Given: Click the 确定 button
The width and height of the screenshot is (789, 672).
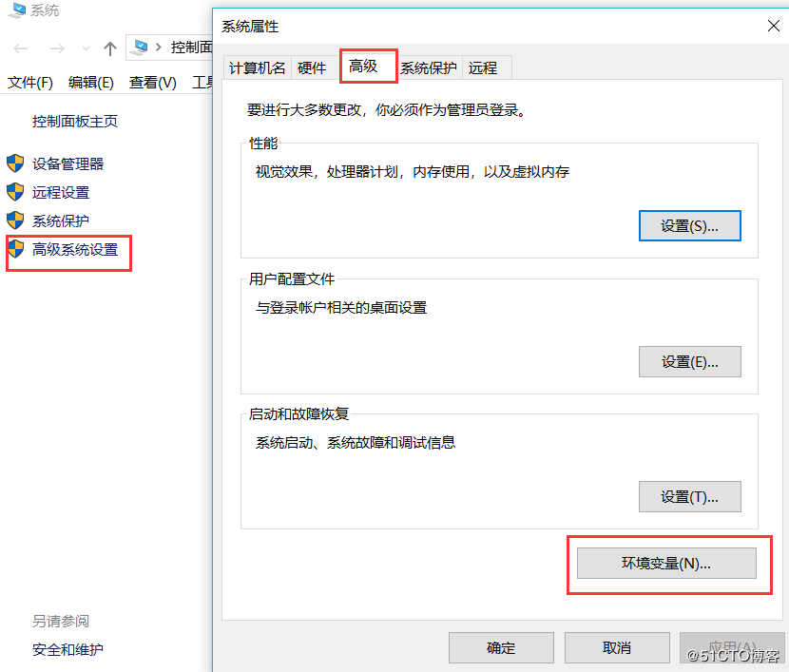Looking at the screenshot, I should point(501,647).
